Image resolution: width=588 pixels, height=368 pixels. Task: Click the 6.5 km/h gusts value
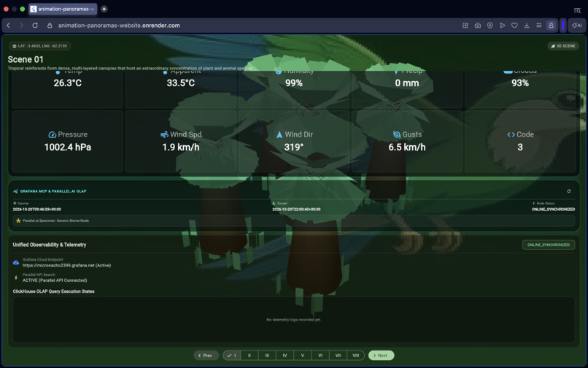[407, 147]
